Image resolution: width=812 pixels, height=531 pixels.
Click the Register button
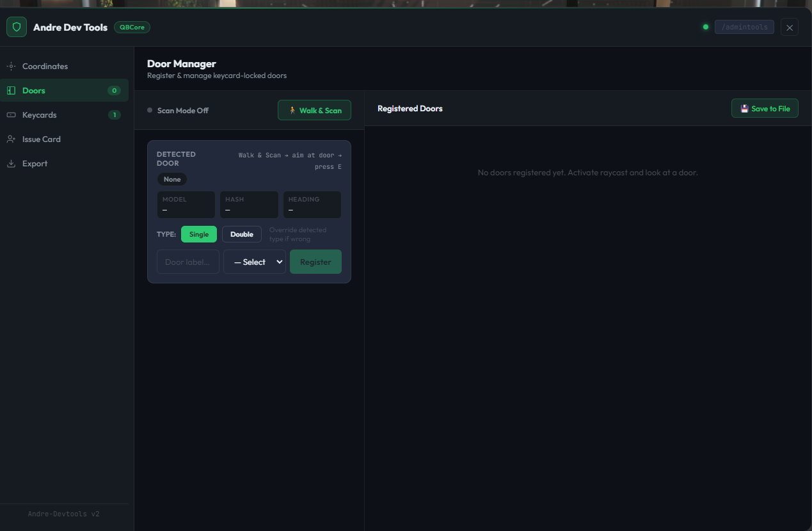pos(315,262)
